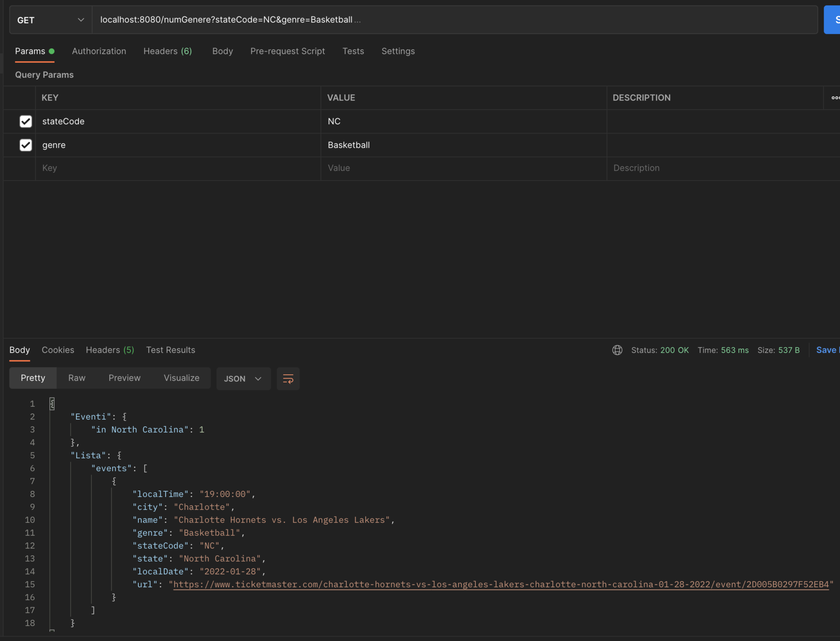Image resolution: width=840 pixels, height=641 pixels.
Task: Toggle line wrapping in the response viewer
Action: tap(288, 379)
